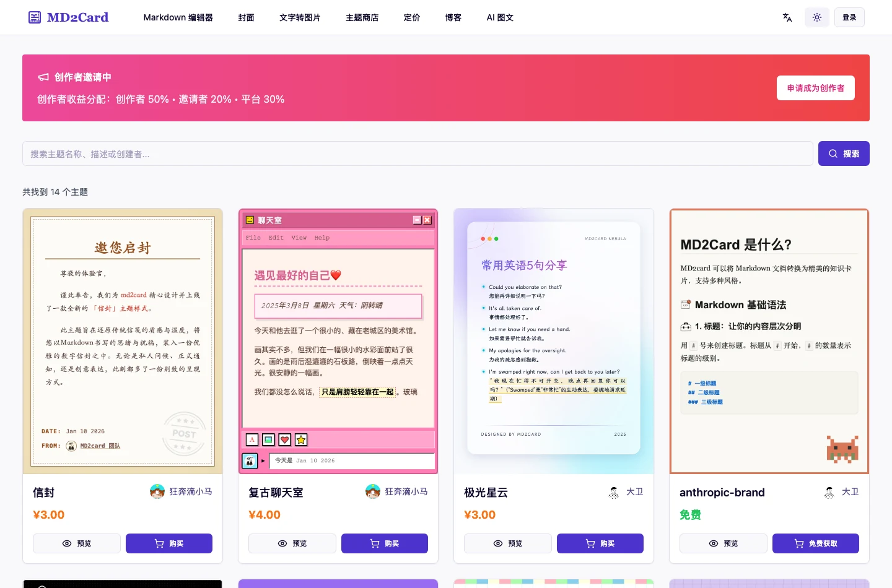Click the 信封 theme title
Viewport: 892px width, 588px height.
[x=43, y=493]
